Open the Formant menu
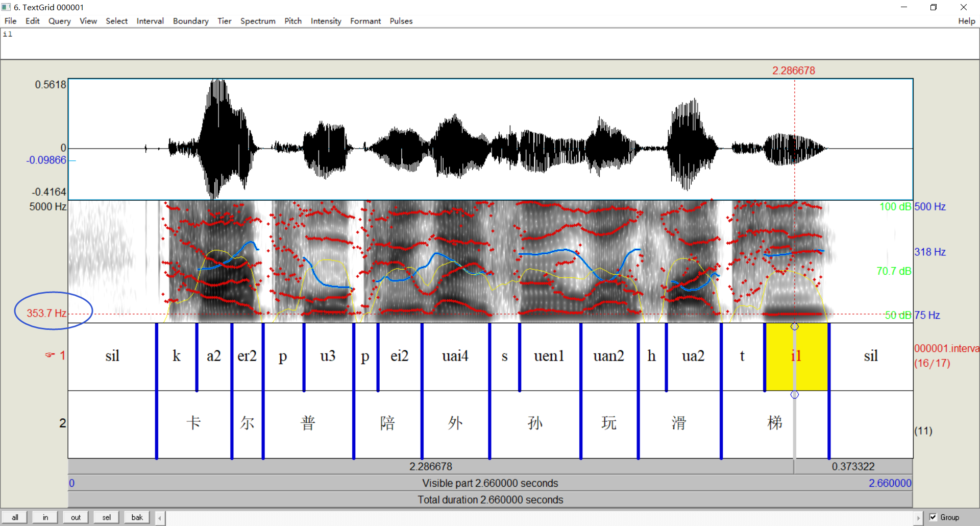The image size is (980, 526). point(365,21)
